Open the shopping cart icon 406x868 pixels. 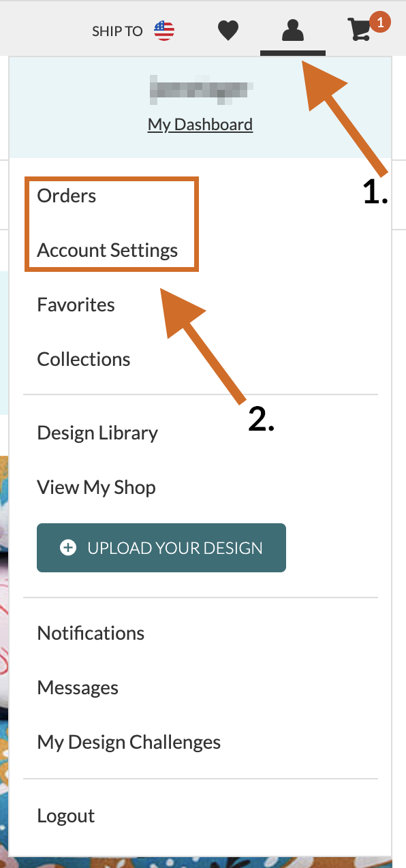pos(359,30)
